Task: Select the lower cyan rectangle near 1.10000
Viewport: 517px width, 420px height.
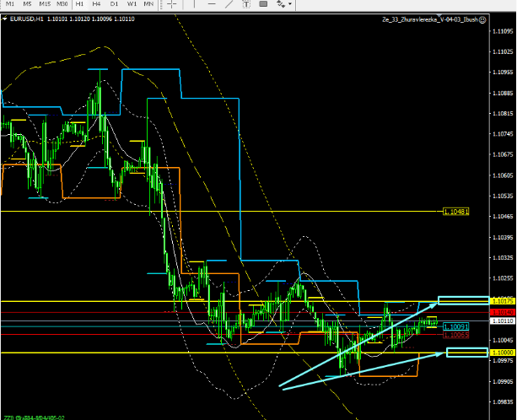Action: [466, 352]
